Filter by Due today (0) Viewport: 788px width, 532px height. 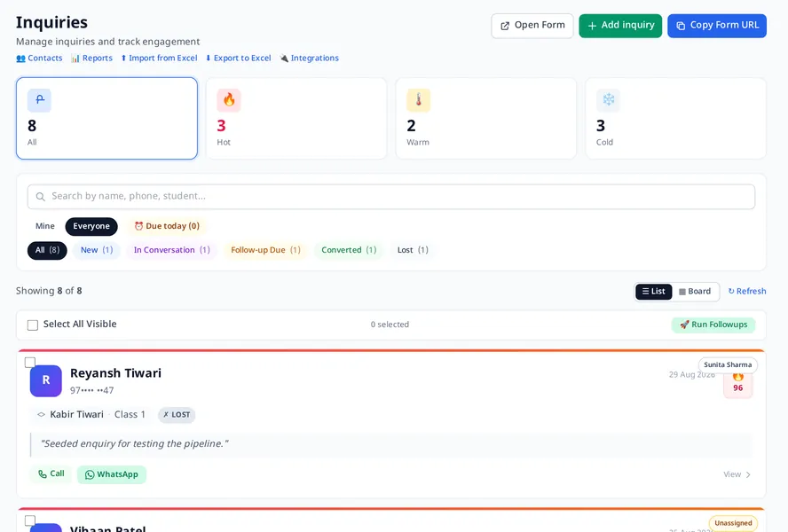tap(167, 226)
